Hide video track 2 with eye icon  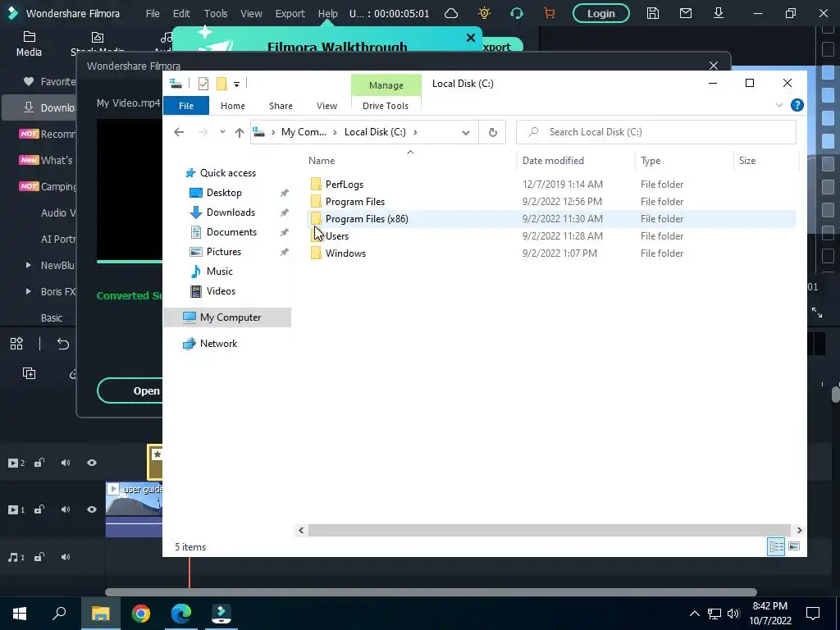tap(92, 463)
